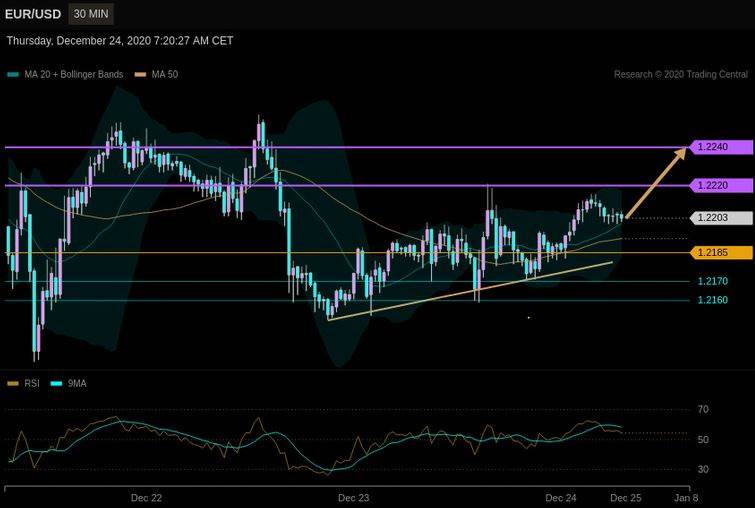This screenshot has height=508, width=755.
Task: Click the 1.2203 current price tag
Action: [x=720, y=218]
